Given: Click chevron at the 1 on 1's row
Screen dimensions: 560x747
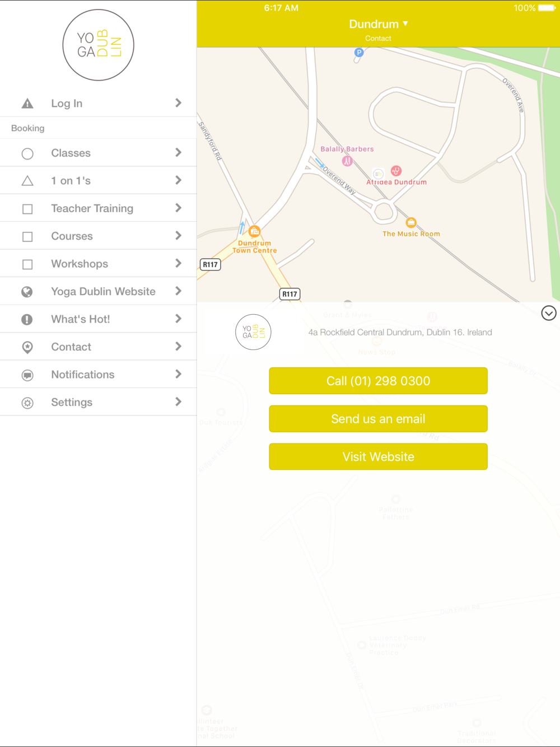Looking at the screenshot, I should 178,180.
